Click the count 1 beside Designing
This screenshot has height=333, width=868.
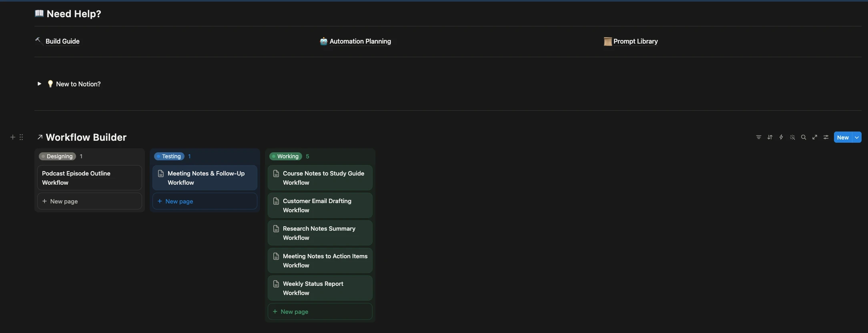81,156
